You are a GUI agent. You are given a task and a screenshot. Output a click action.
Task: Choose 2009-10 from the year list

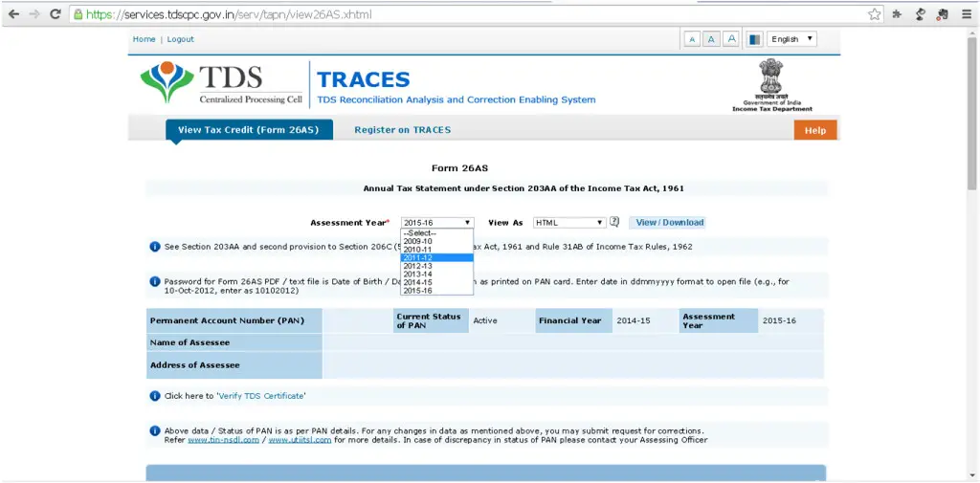click(x=436, y=241)
